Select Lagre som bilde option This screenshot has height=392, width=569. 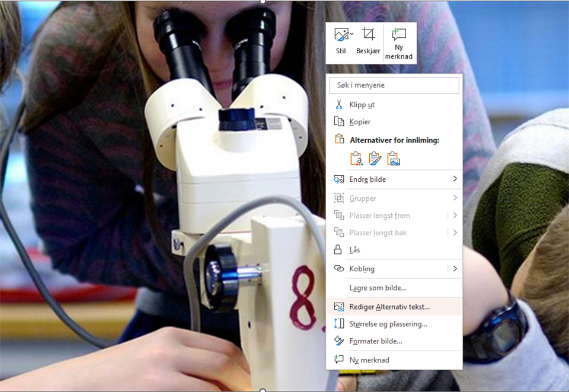pos(378,288)
